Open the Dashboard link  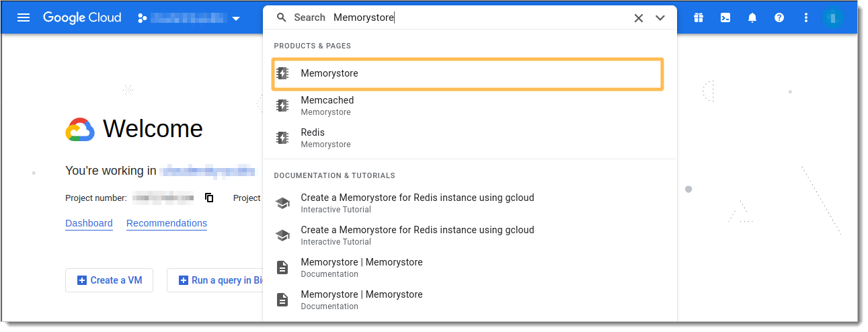[x=89, y=223]
